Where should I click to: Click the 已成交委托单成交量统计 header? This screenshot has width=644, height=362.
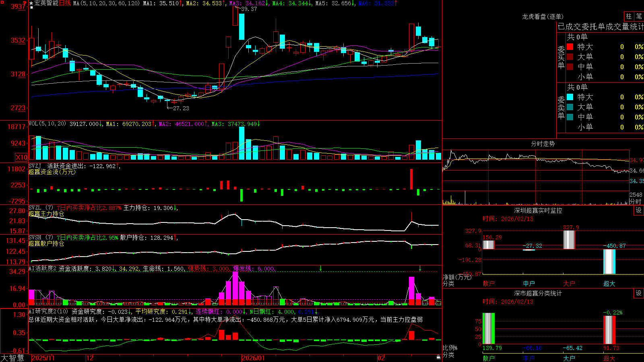pyautogui.click(x=601, y=27)
